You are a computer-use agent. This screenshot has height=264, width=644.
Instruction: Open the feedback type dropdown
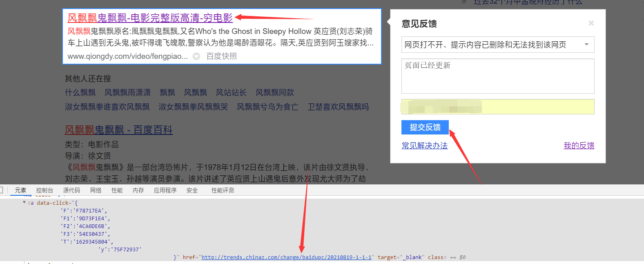coord(497,45)
